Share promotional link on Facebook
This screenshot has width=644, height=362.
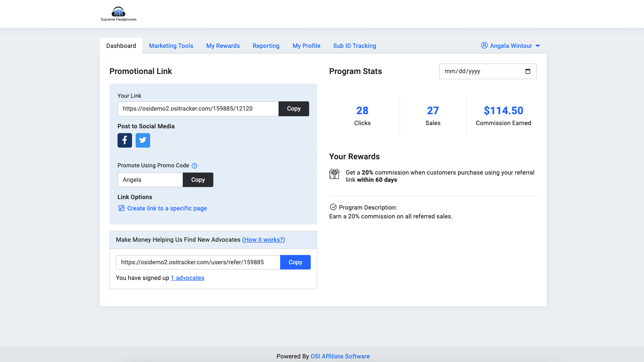pos(124,140)
